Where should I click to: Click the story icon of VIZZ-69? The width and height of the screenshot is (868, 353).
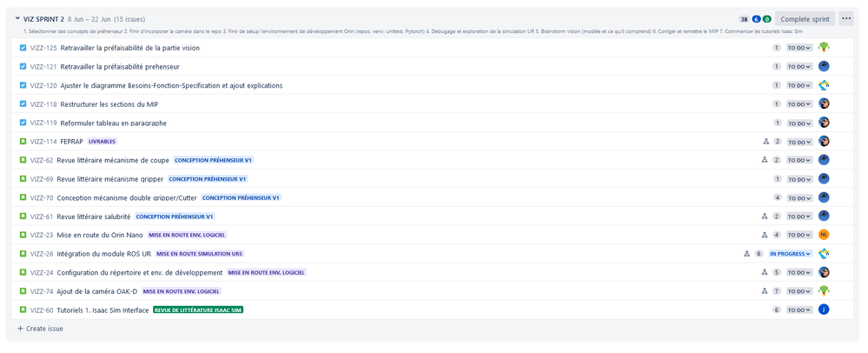pos(23,178)
